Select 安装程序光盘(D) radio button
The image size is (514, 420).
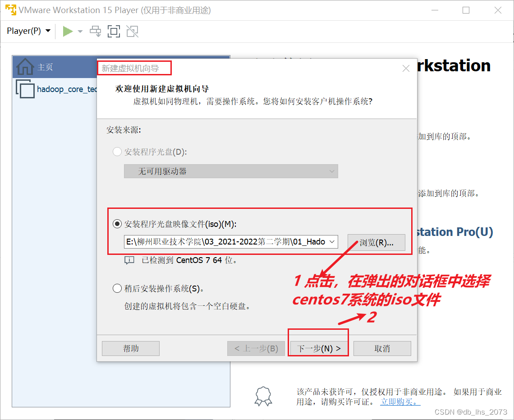[x=117, y=152]
